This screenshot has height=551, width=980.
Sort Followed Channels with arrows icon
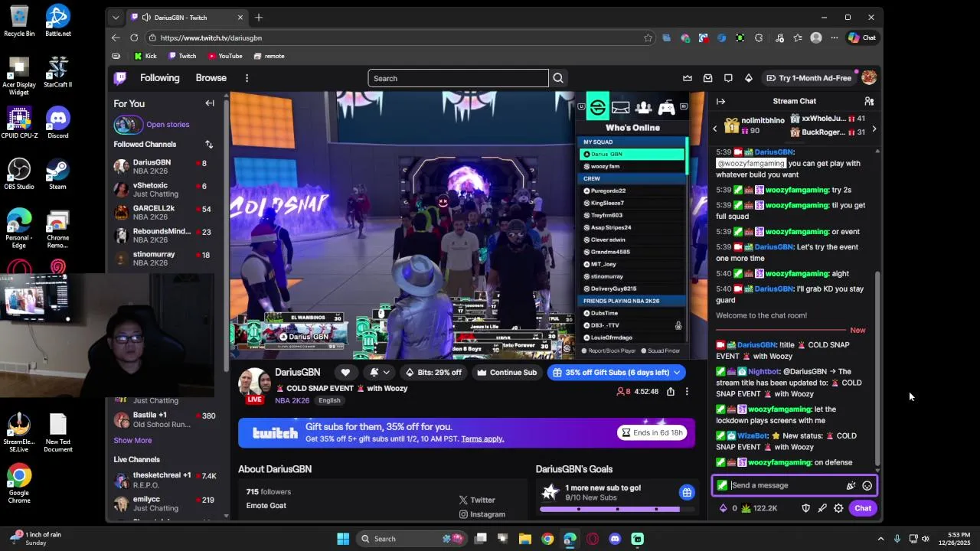tap(209, 144)
